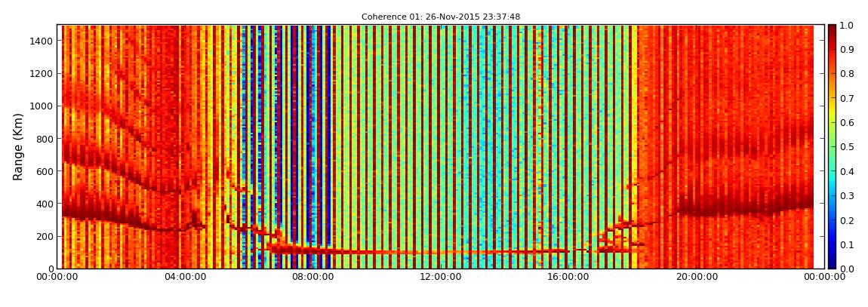Image resolution: width=868 pixels, height=307 pixels.
Task: Click the colorbar 0.3 tick label
Action: pyautogui.click(x=846, y=196)
